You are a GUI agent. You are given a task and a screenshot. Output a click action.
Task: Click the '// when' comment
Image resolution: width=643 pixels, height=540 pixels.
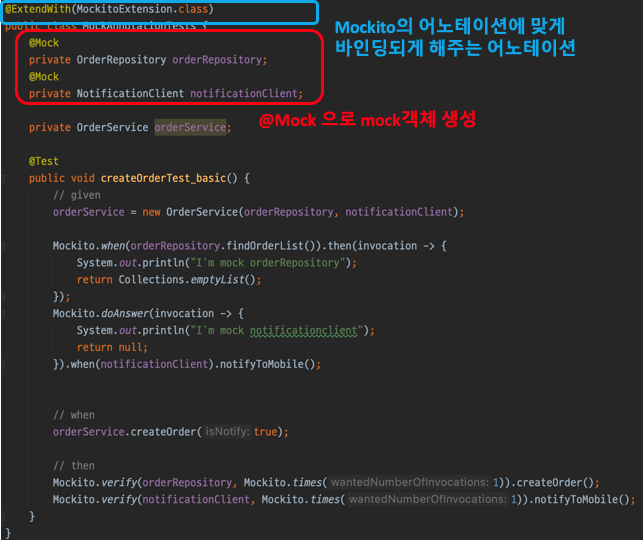click(x=74, y=415)
